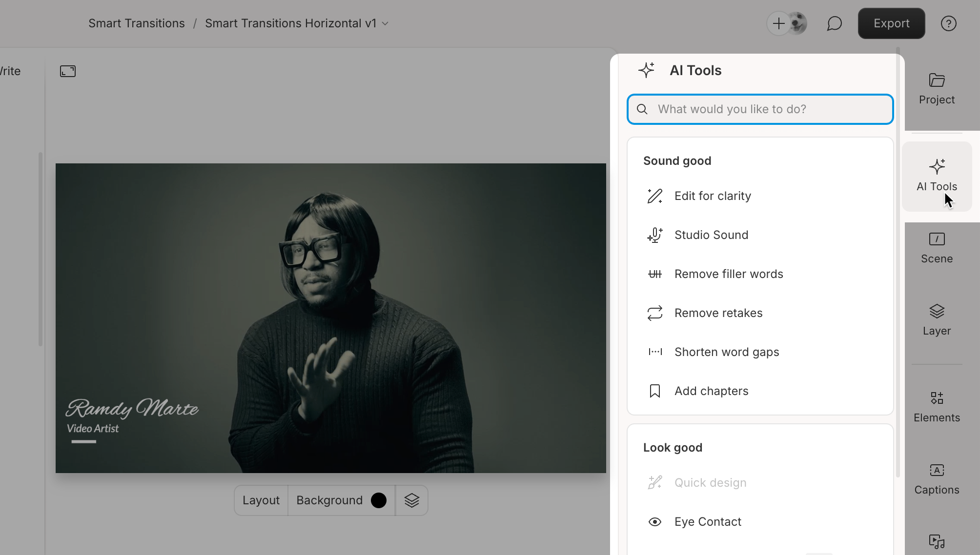980x555 pixels.
Task: Toggle fullscreen canvas view icon
Action: click(x=68, y=71)
